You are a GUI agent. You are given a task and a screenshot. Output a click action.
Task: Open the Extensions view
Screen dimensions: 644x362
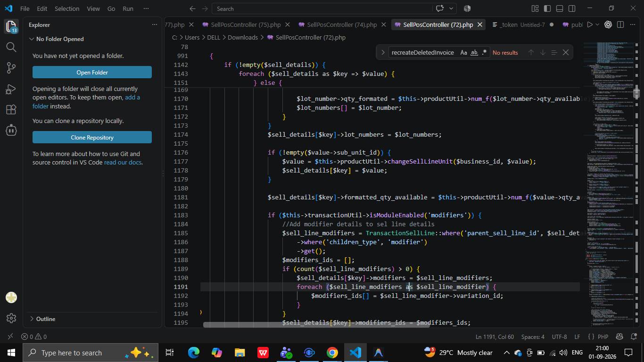[x=11, y=109]
